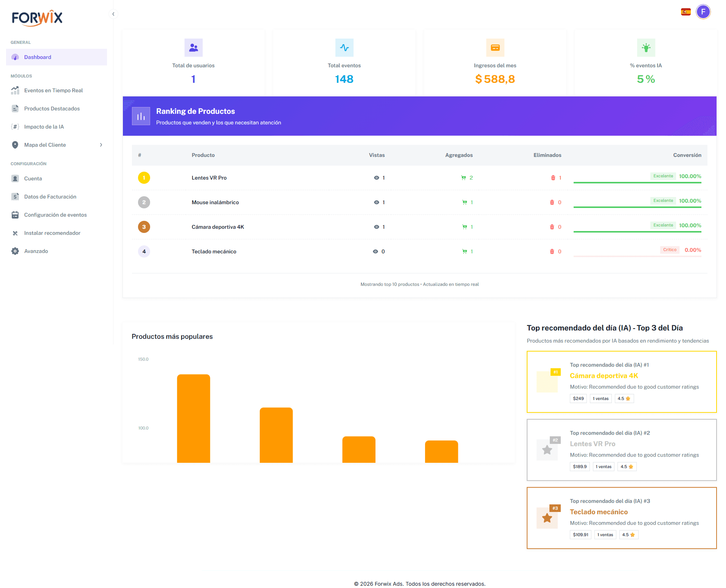Click the cart icon in Teclado mecánico row
Screen dimensions: 726x588
click(x=464, y=251)
